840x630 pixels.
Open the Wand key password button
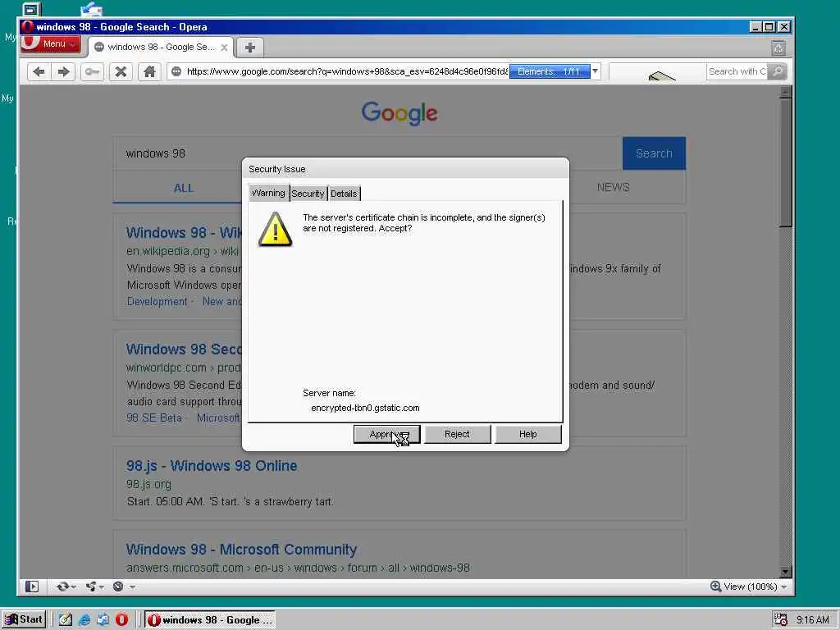tap(92, 72)
